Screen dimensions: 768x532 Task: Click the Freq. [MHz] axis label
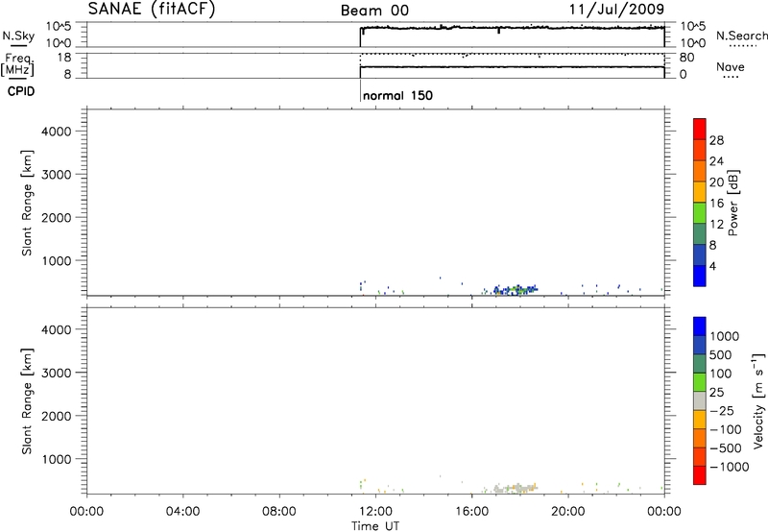pyautogui.click(x=18, y=64)
